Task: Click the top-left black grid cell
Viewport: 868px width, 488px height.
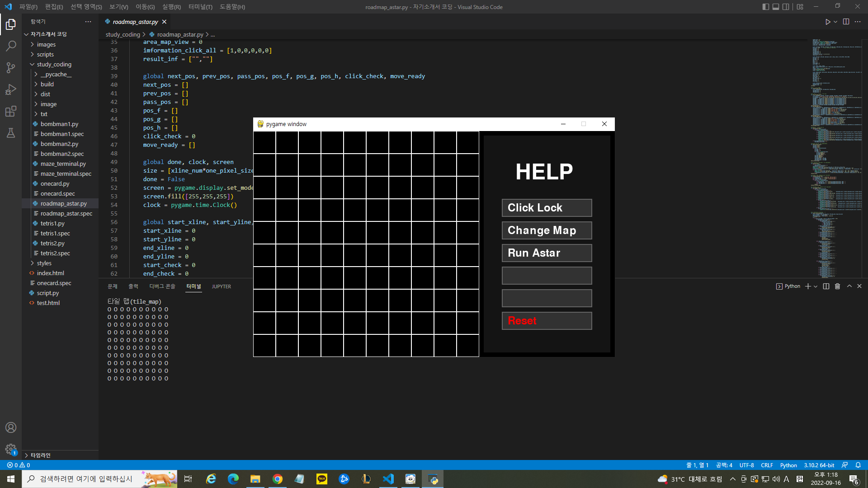Action: tap(264, 142)
